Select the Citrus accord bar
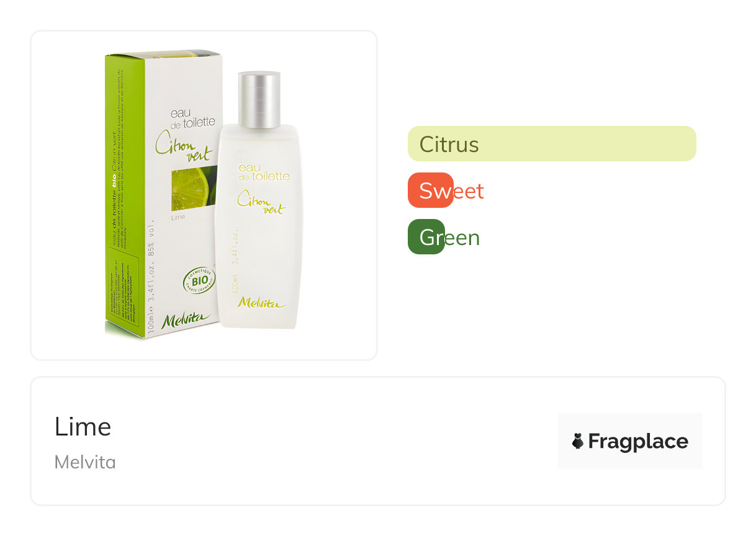Image resolution: width=756 pixels, height=536 pixels. point(552,144)
